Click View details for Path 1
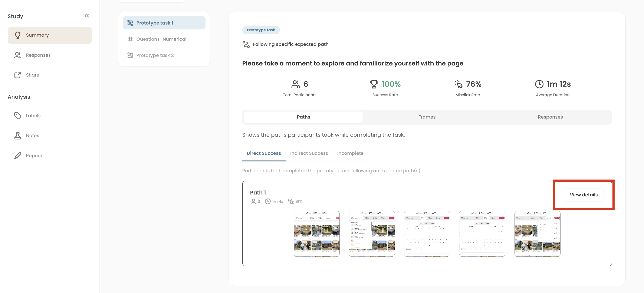Viewport: 644px width, 293px height. (x=584, y=195)
